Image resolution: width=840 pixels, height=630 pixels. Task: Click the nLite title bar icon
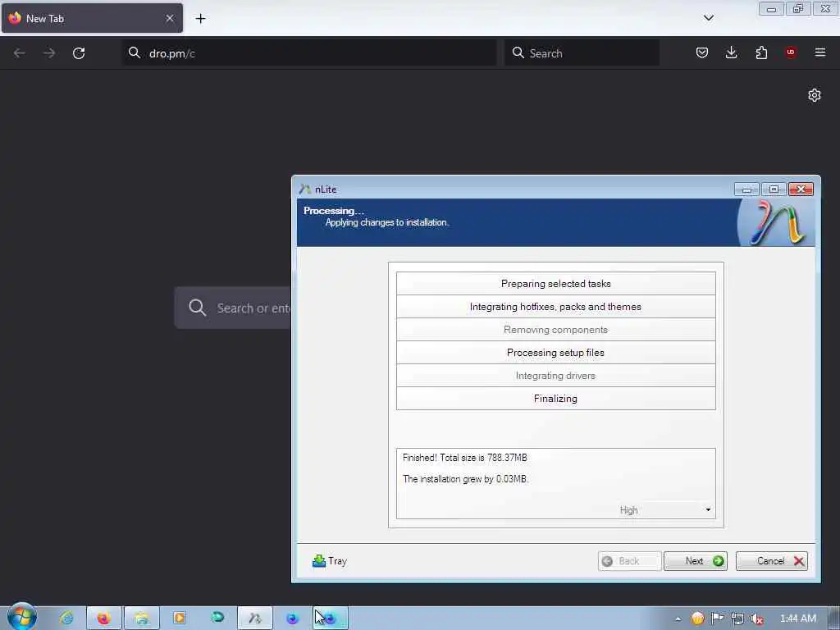(x=305, y=189)
